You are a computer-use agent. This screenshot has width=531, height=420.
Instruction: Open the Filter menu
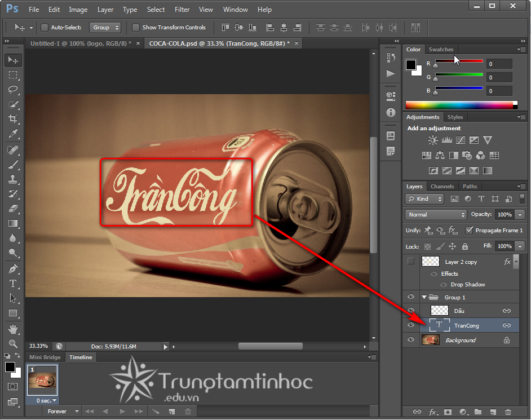pyautogui.click(x=182, y=10)
